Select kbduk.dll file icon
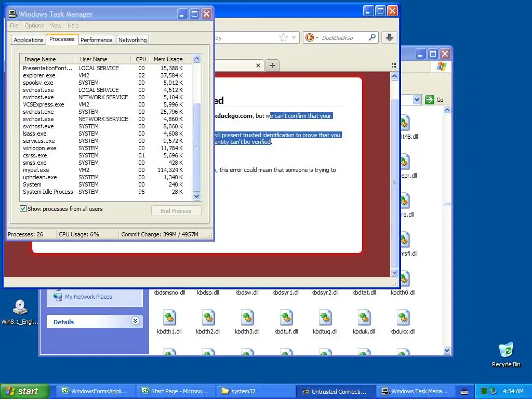The image size is (532, 399). coord(364,317)
